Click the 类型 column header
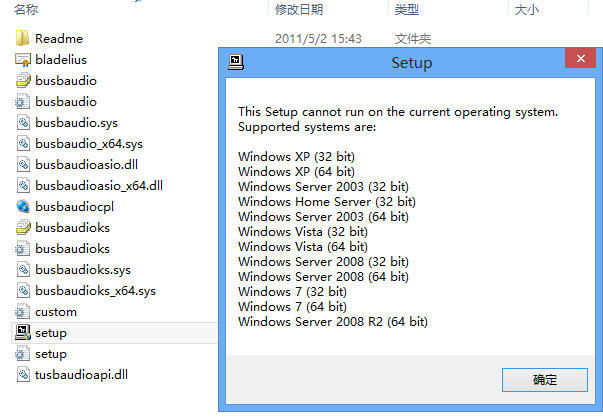Screen dimensions: 603x417 point(406,9)
